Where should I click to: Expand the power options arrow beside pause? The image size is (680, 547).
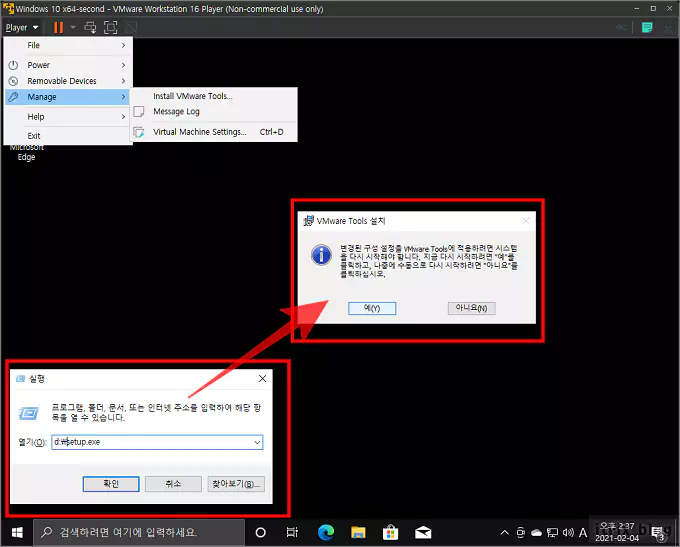coord(73,28)
